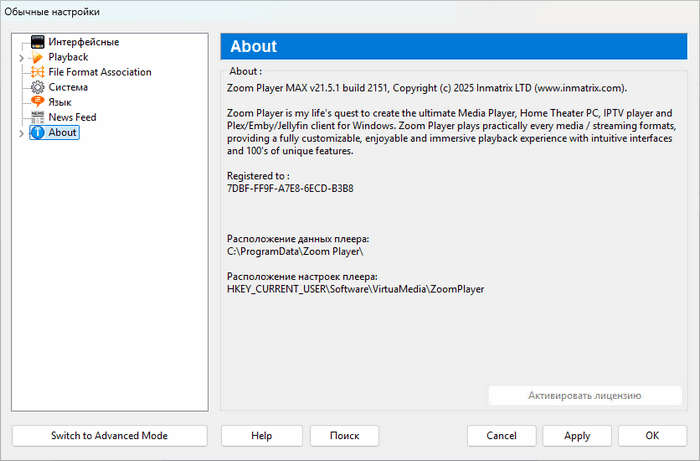This screenshot has height=461, width=700.
Task: Click the File Format Association icon
Action: pyautogui.click(x=38, y=72)
